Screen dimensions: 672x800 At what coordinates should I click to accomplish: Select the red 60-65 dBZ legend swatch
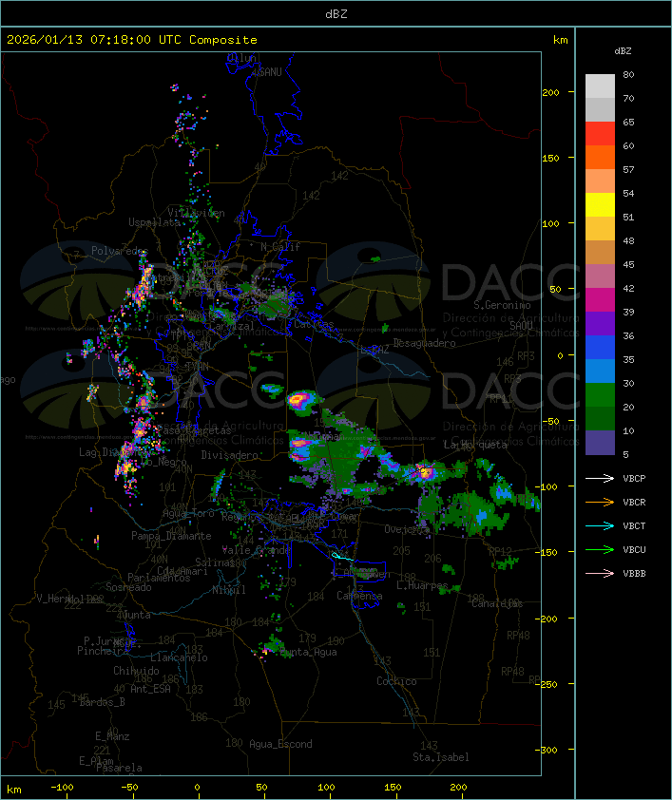point(600,134)
